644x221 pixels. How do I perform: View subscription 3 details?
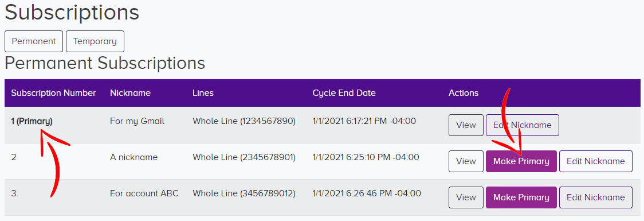pos(466,197)
